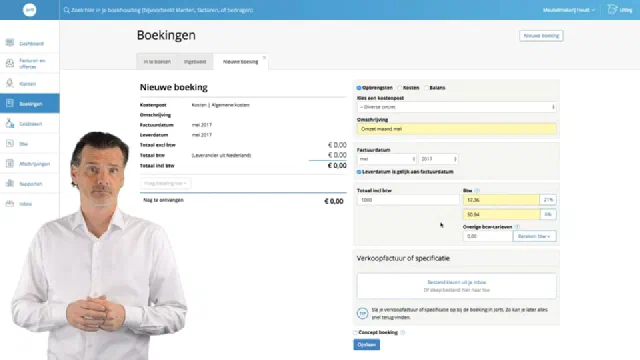This screenshot has width=640, height=360.
Task: Open the Meubelmakerij account menu
Action: coord(569,10)
